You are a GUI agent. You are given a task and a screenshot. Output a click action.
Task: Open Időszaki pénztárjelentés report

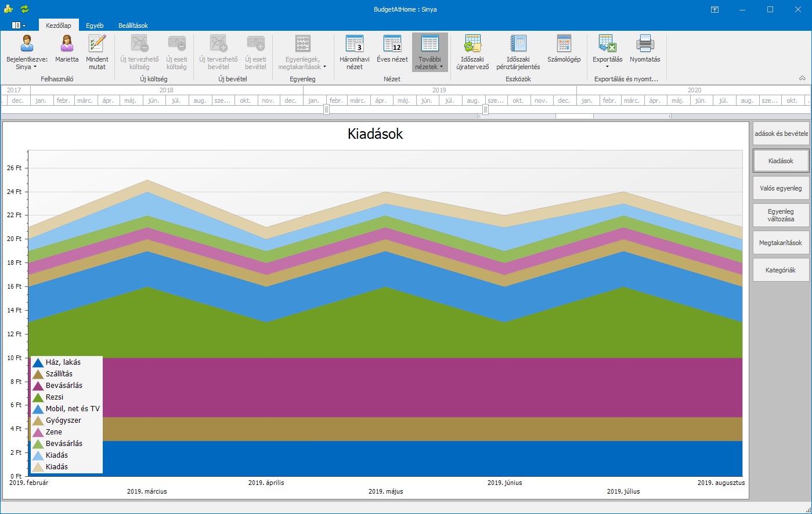[x=518, y=52]
